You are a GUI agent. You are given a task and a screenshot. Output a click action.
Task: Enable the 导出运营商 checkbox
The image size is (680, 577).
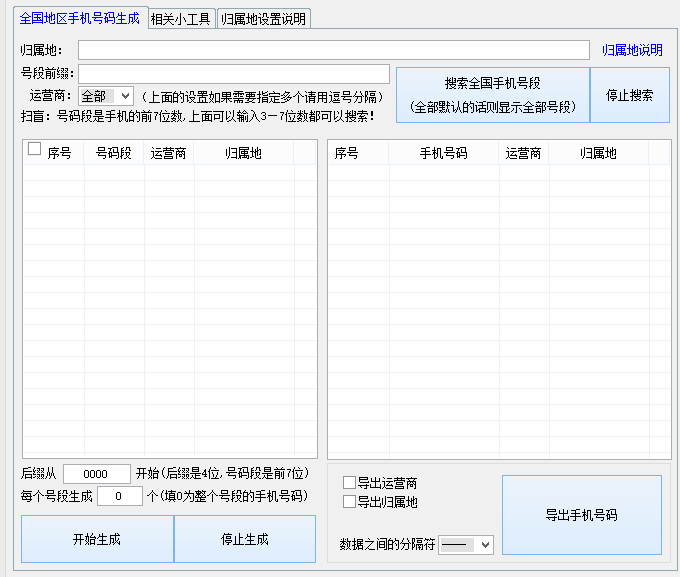click(349, 483)
